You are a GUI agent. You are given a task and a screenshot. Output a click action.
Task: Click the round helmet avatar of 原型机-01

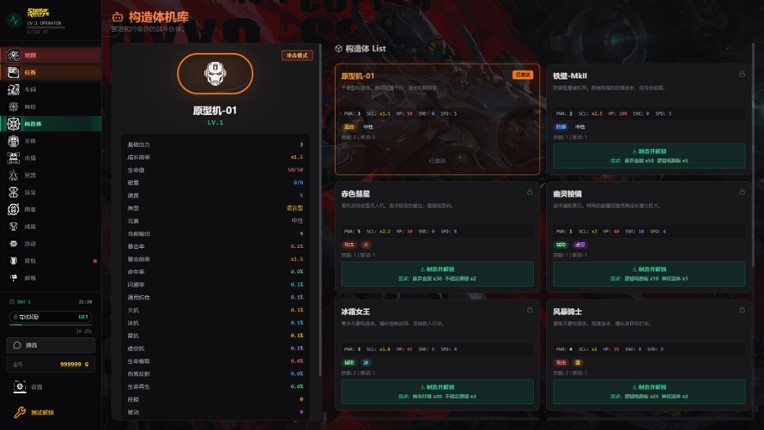click(215, 74)
